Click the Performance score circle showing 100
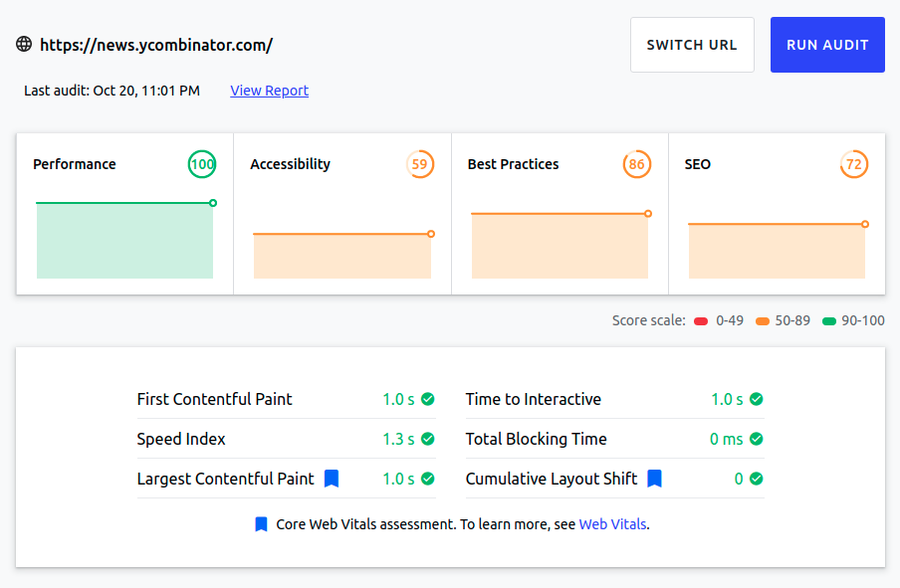Screen dimensions: 900x588 (x=202, y=164)
